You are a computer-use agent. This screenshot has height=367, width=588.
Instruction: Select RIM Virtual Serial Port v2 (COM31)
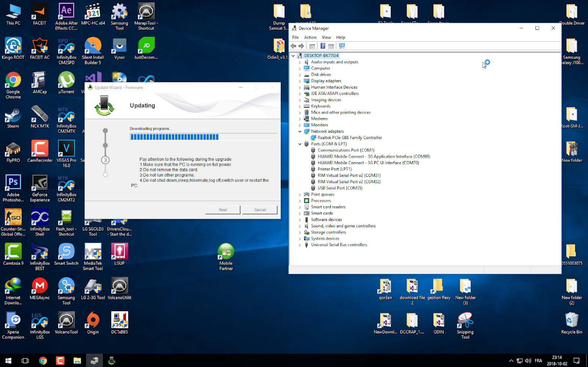[x=349, y=175]
